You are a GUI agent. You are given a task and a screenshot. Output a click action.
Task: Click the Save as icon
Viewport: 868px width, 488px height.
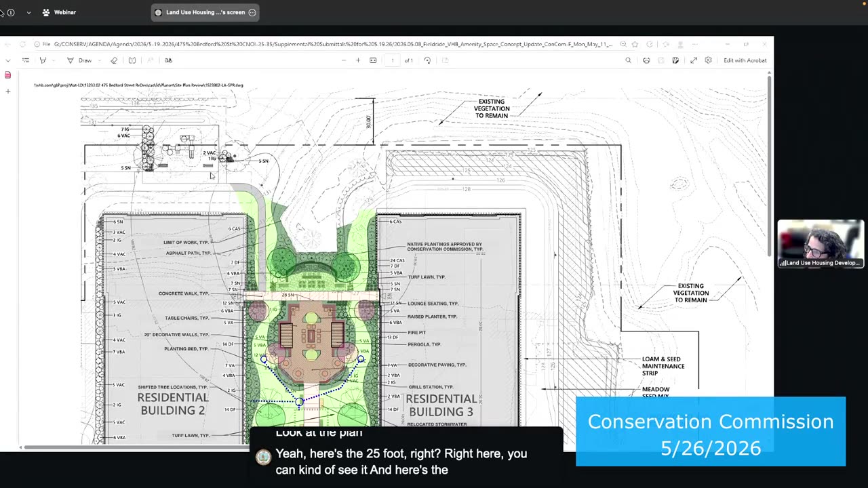tap(675, 60)
